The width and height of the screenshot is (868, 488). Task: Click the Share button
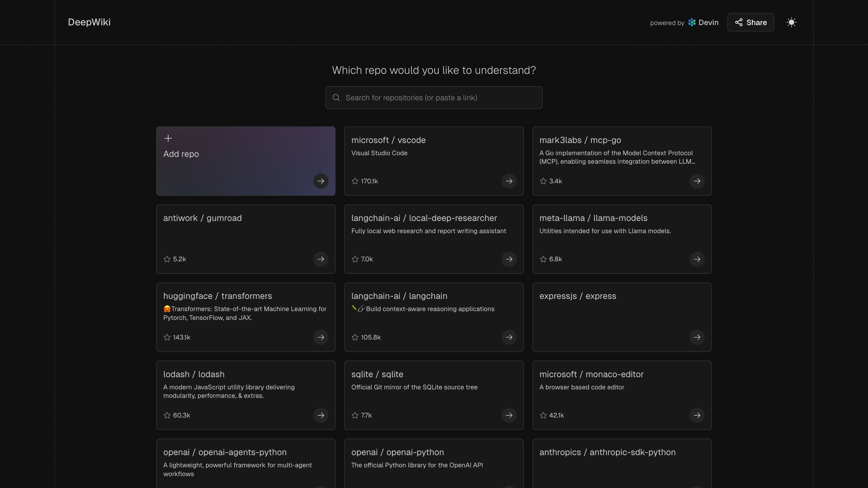[750, 22]
